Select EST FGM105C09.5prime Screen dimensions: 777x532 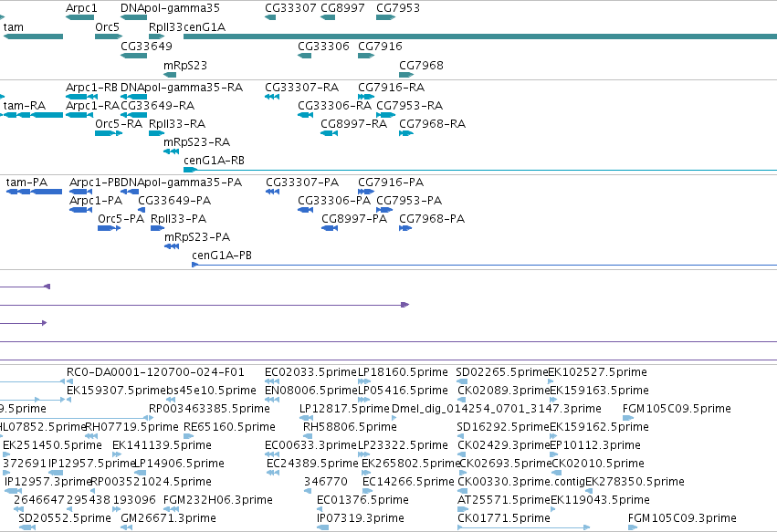(677, 409)
